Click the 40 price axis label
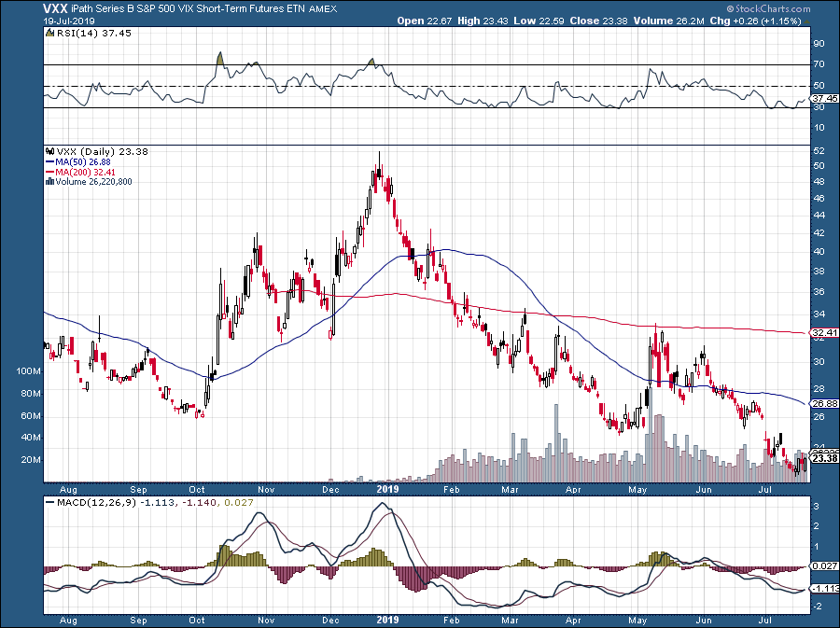This screenshot has height=628, width=840. 819,252
